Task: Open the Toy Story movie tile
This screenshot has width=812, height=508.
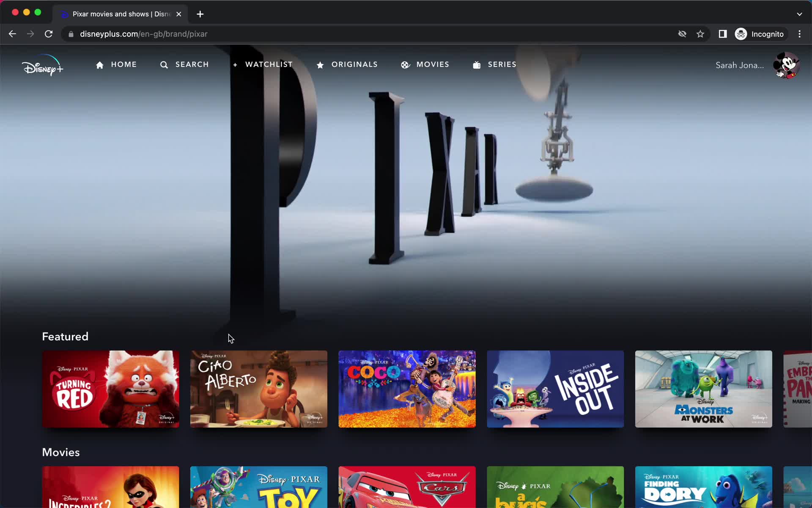Action: tap(259, 487)
